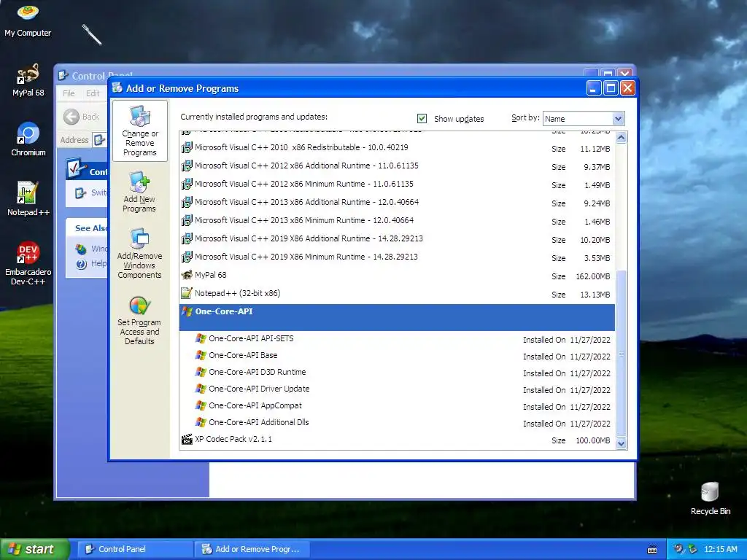This screenshot has height=560, width=747.
Task: Select Add New Programs sidebar icon
Action: pyautogui.click(x=139, y=192)
